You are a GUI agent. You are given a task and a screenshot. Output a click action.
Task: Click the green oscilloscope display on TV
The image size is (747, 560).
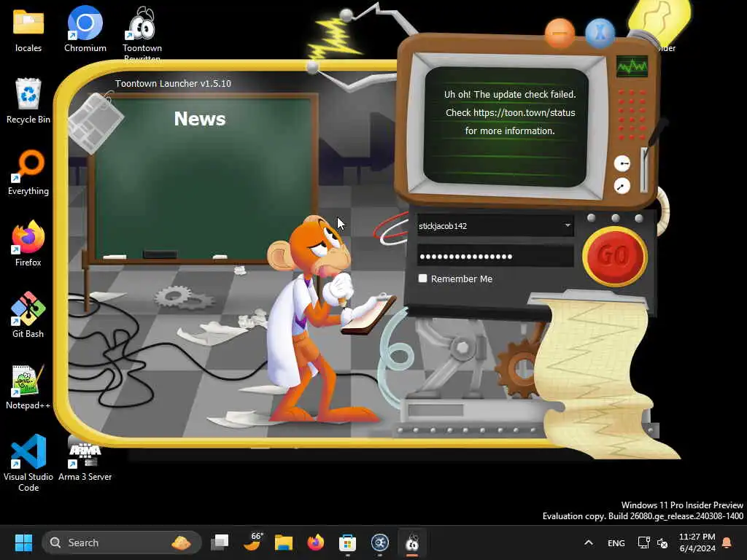pyautogui.click(x=632, y=66)
